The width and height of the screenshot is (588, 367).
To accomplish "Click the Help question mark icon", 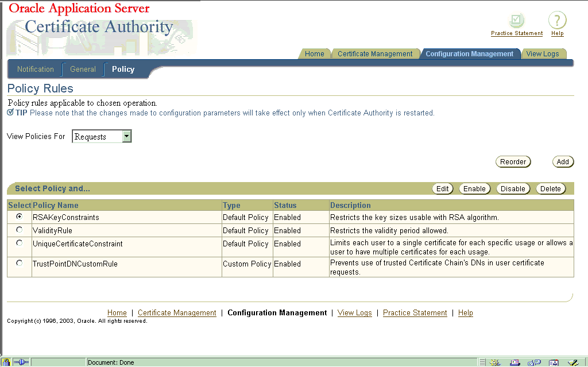I will pos(557,20).
